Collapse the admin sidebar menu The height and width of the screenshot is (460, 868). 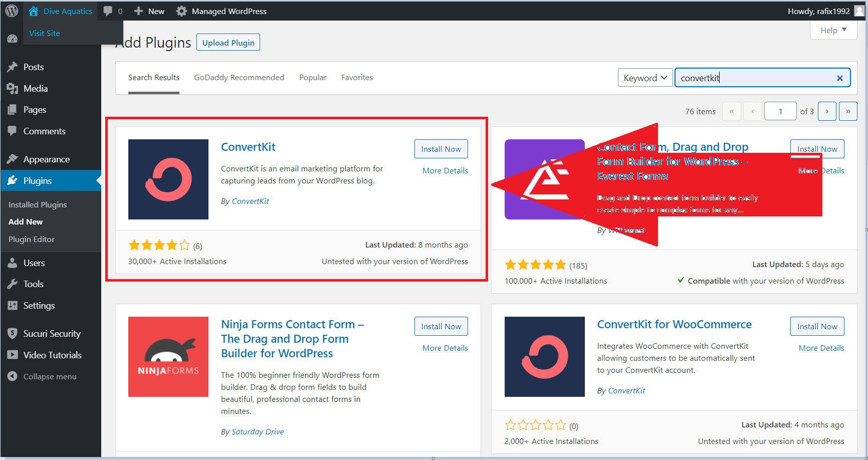(49, 376)
